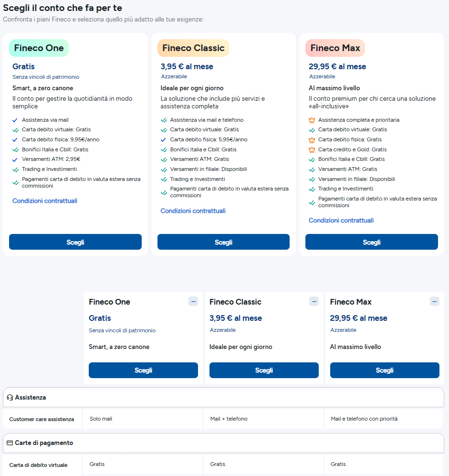This screenshot has height=476, width=449.
Task: Collapse Fineco One comparison column with minus button
Action: coord(193,301)
